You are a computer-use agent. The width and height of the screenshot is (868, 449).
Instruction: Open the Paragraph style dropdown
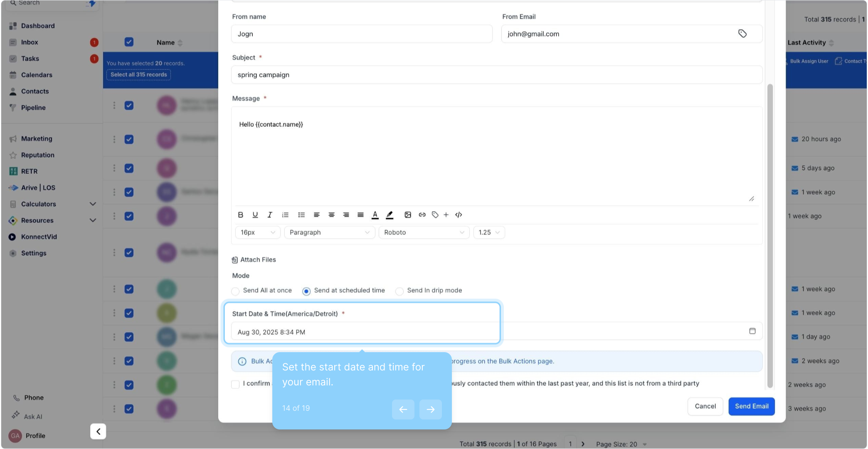tap(329, 232)
